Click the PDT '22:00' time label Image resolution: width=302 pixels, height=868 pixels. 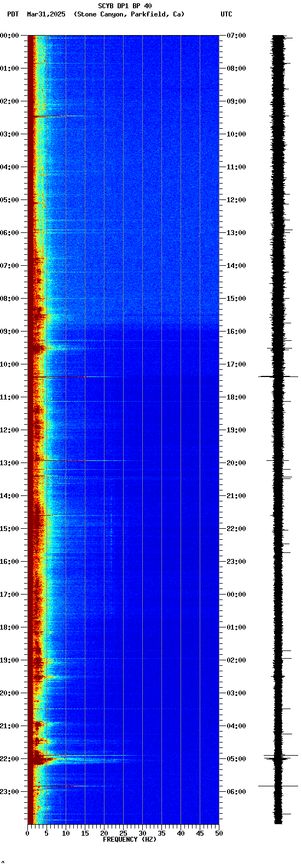[9, 759]
